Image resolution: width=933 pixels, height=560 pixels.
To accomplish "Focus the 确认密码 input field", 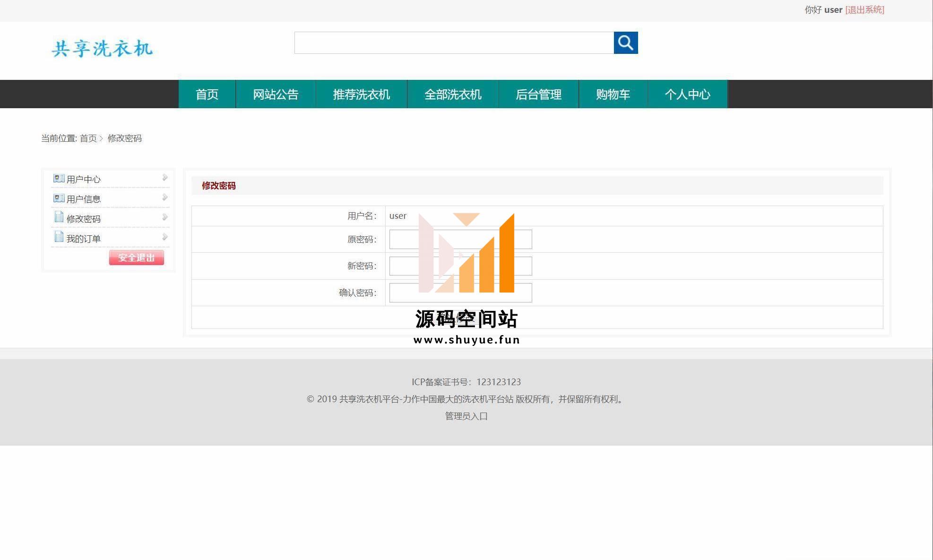I will click(x=460, y=293).
